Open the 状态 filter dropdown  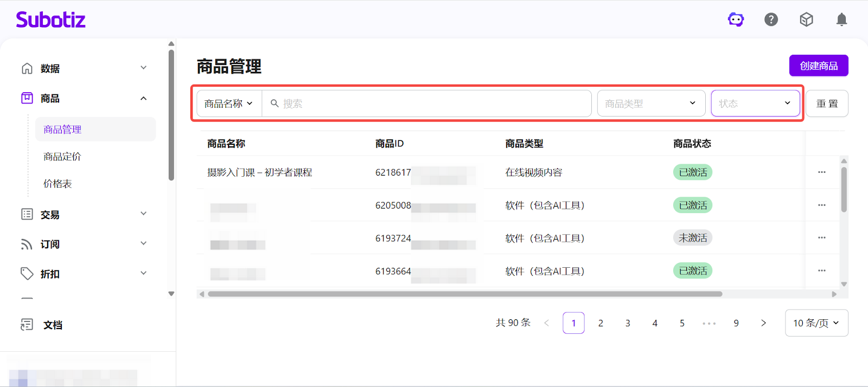[x=755, y=104]
